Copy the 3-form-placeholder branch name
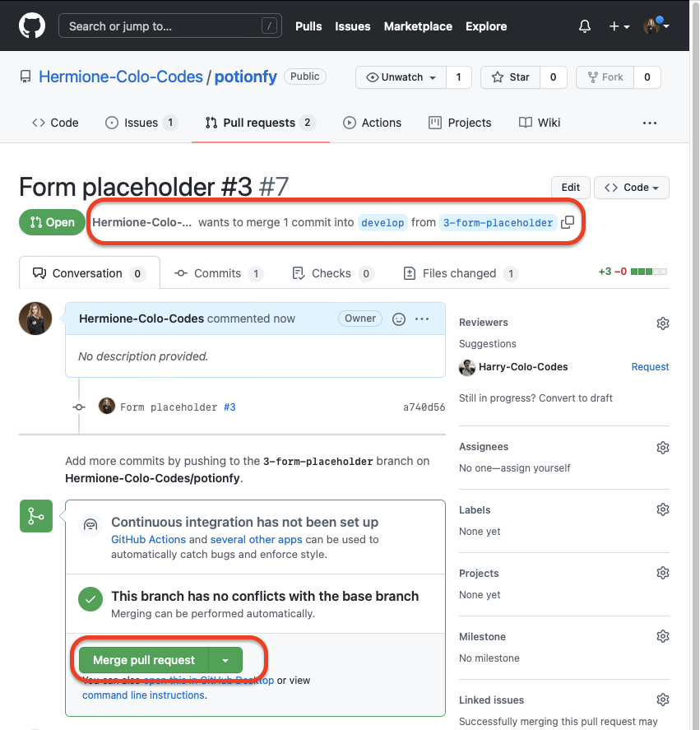Image resolution: width=700 pixels, height=730 pixels. tap(568, 222)
